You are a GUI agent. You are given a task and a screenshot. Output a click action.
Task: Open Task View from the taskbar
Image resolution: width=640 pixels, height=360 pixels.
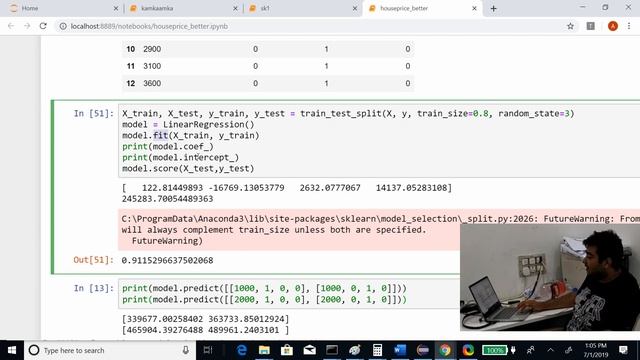point(208,350)
